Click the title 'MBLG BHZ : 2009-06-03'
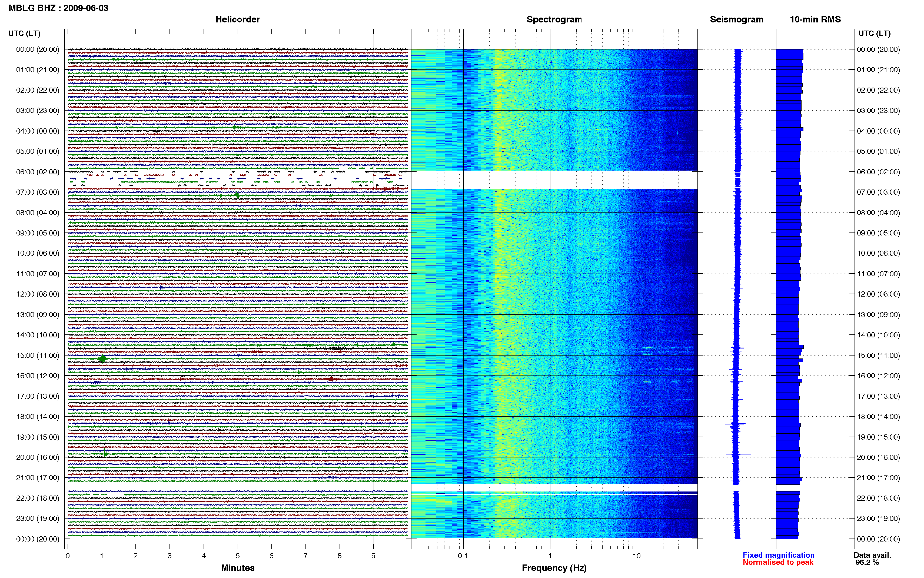This screenshot has height=578, width=924. coord(58,8)
